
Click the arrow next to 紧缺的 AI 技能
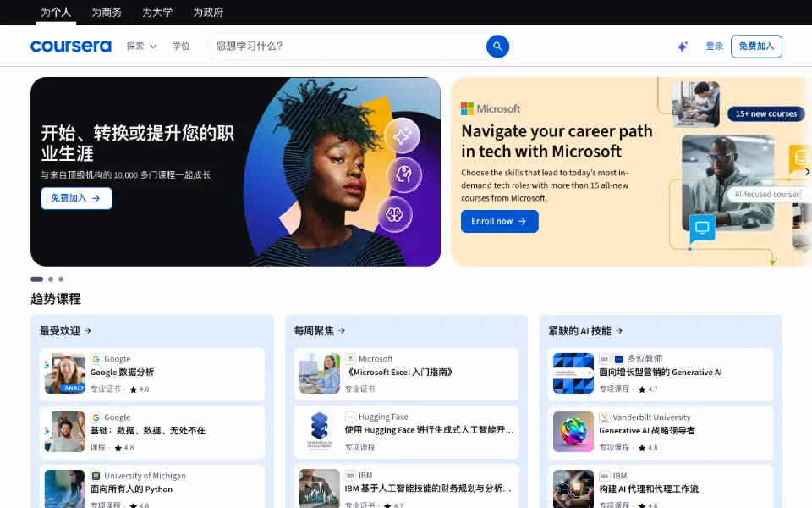point(619,330)
